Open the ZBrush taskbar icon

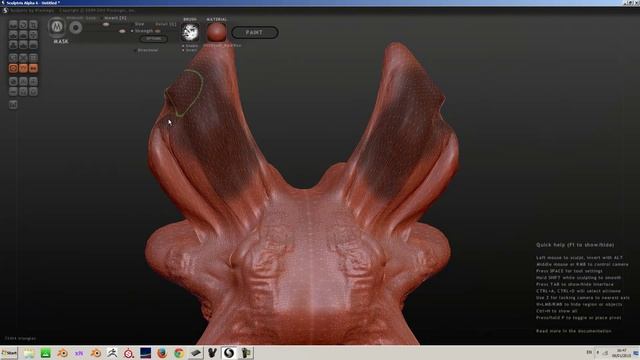[112, 353]
